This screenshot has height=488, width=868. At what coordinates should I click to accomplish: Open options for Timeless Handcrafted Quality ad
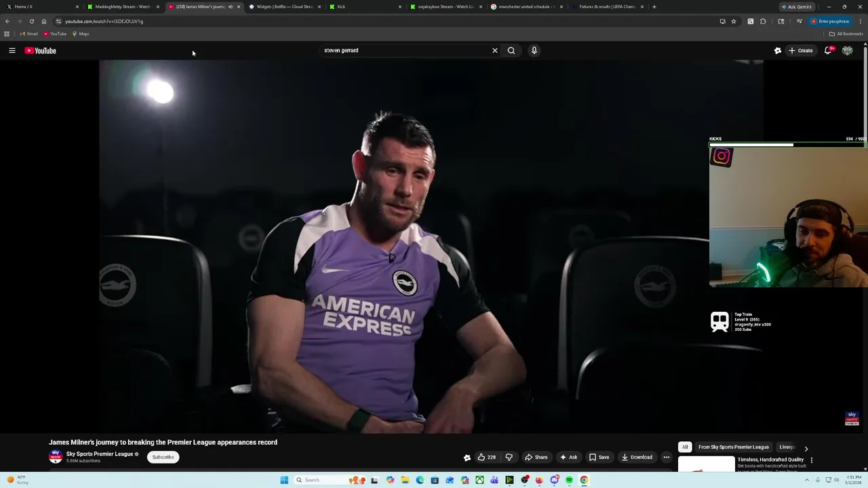click(812, 460)
